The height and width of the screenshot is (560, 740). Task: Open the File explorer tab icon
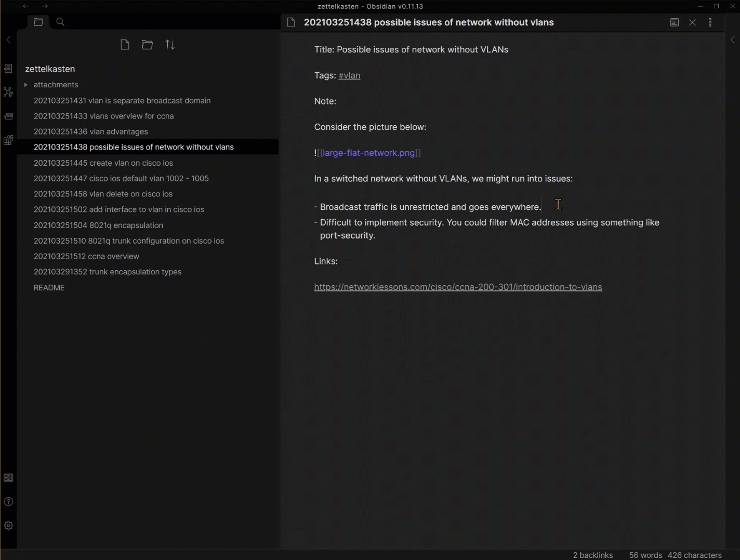click(38, 22)
